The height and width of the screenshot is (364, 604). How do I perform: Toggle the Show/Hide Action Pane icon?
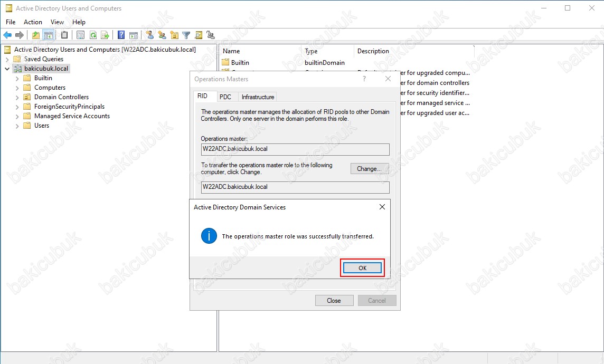(133, 35)
